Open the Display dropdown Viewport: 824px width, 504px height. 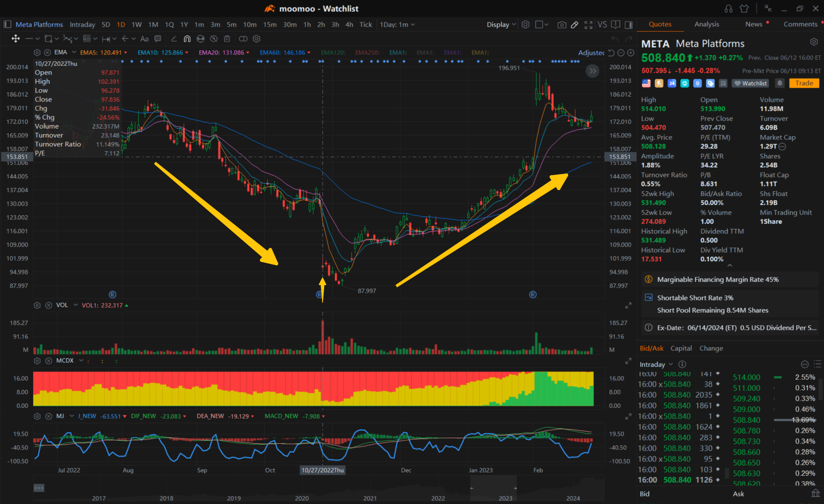[x=501, y=25]
